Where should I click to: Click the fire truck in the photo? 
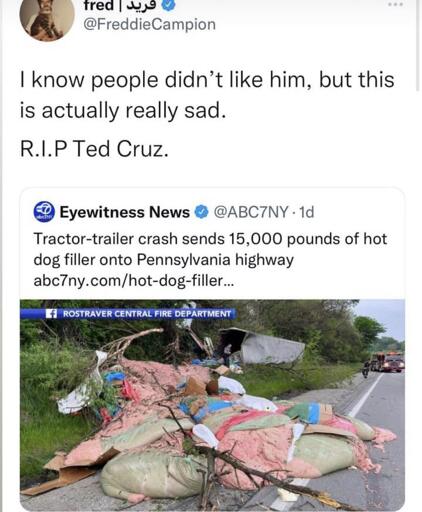[387, 362]
